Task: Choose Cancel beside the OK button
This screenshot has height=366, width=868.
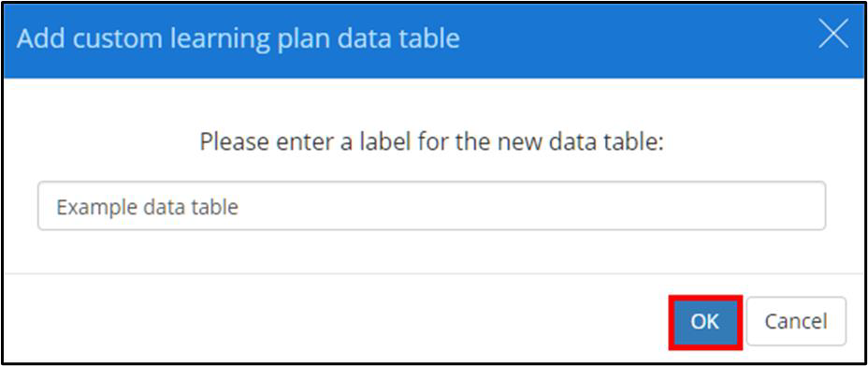Action: coord(795,321)
